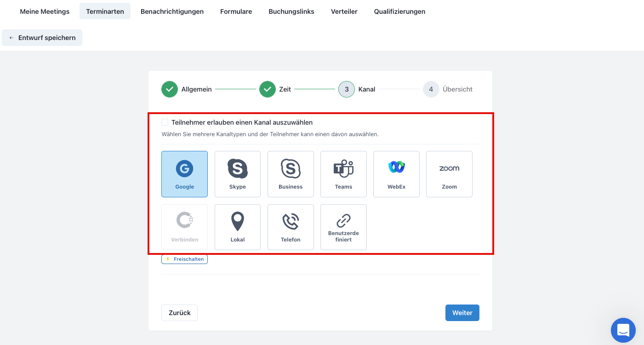The image size is (644, 345).
Task: Enable Teilnehmer erlauben einen Kanal auszuwählen
Action: click(165, 122)
